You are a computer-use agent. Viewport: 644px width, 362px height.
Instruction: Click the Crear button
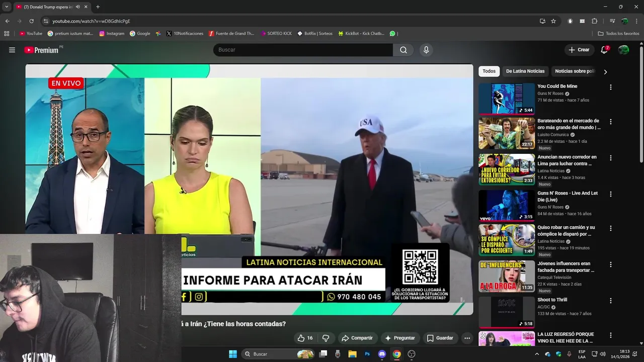click(x=579, y=50)
